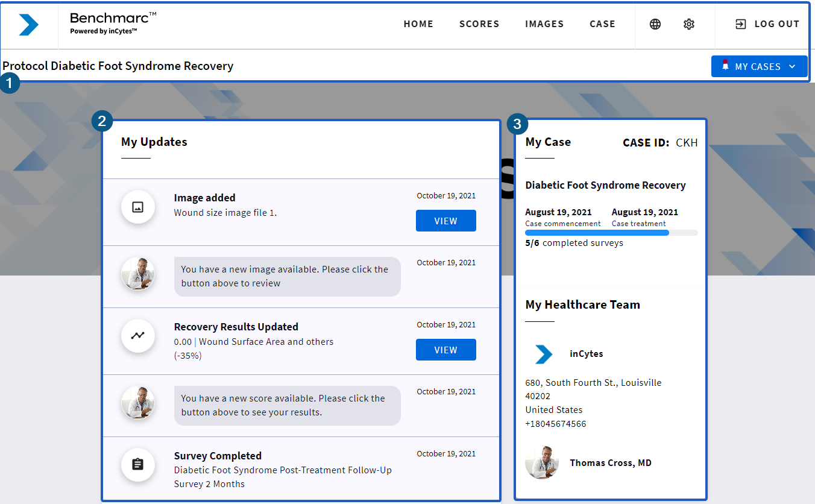This screenshot has height=504, width=815.
Task: Click the Survey Completed clipboard icon
Action: (138, 465)
